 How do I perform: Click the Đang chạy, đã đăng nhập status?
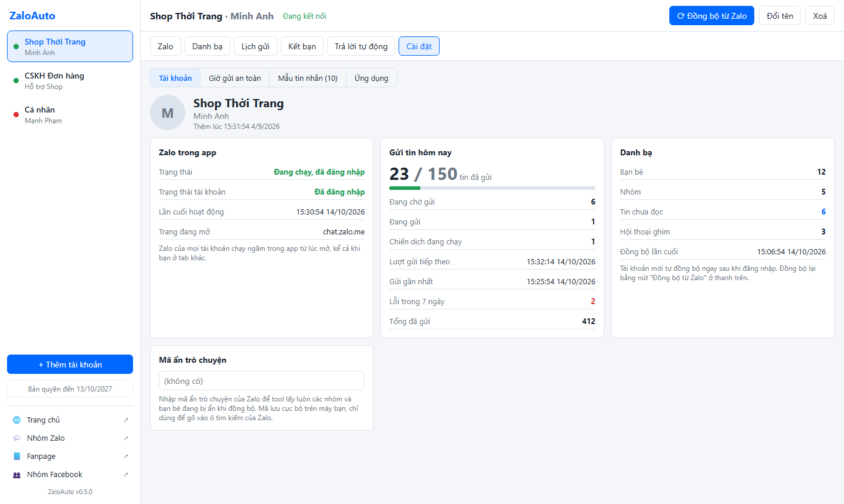pos(319,172)
